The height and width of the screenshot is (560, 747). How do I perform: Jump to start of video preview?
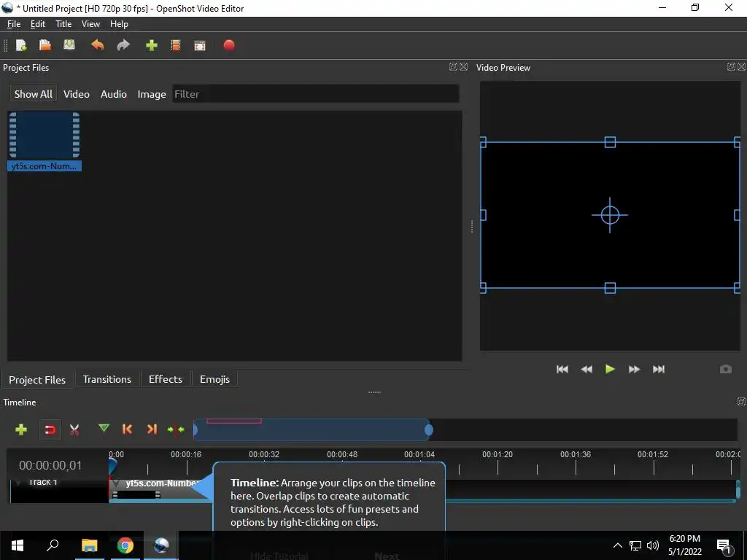click(x=562, y=369)
